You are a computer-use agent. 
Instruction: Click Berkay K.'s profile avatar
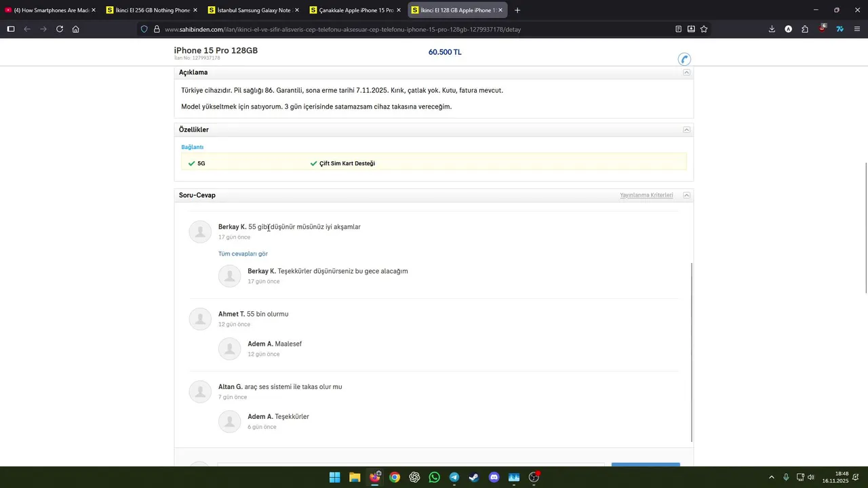click(x=200, y=232)
